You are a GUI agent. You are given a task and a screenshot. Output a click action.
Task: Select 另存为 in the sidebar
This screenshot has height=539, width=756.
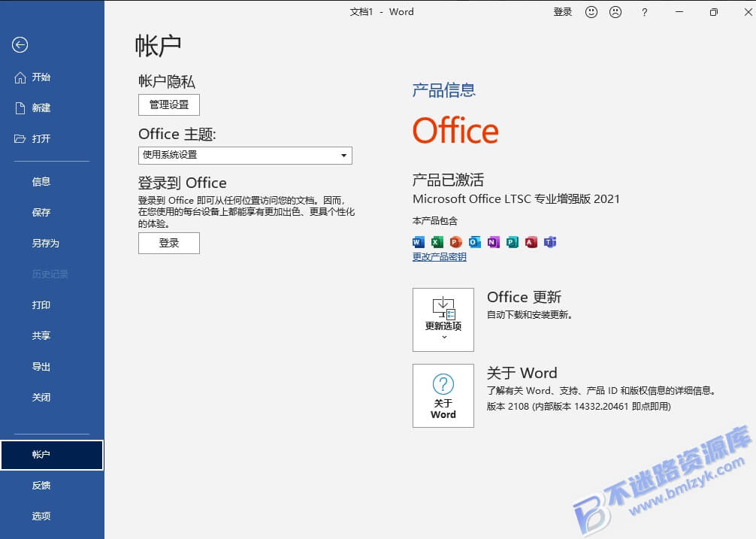coord(45,244)
